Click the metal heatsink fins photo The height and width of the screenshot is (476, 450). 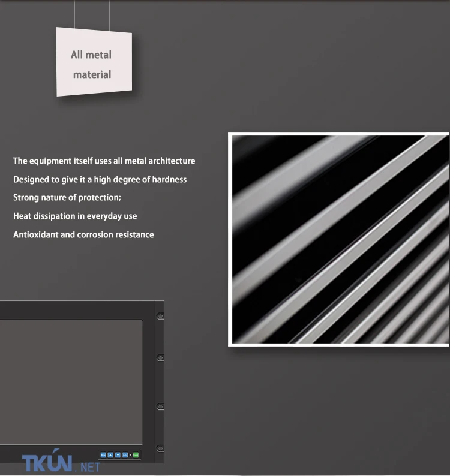(339, 239)
